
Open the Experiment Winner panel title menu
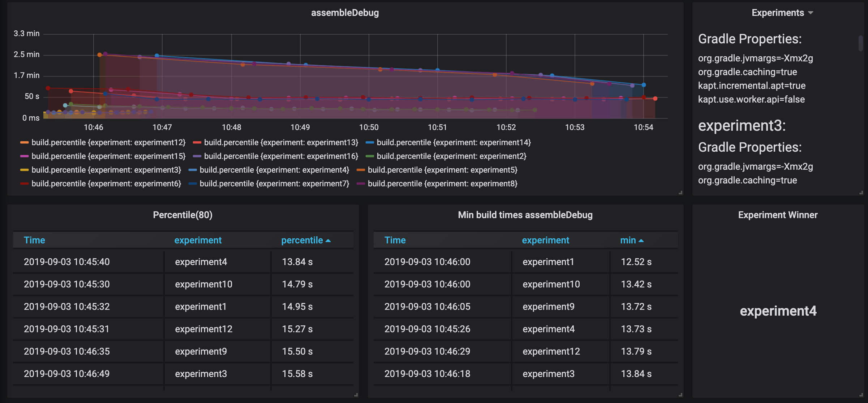pyautogui.click(x=778, y=215)
